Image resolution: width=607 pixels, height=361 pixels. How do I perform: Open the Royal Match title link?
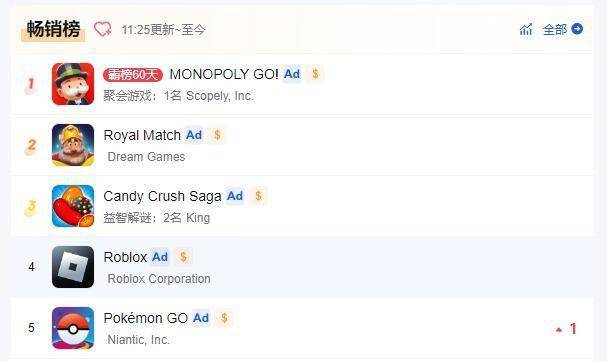142,135
